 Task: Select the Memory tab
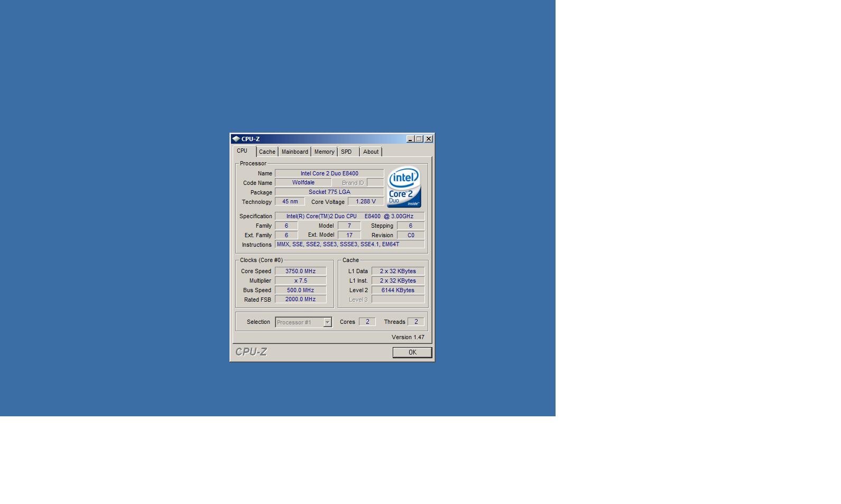coord(324,152)
